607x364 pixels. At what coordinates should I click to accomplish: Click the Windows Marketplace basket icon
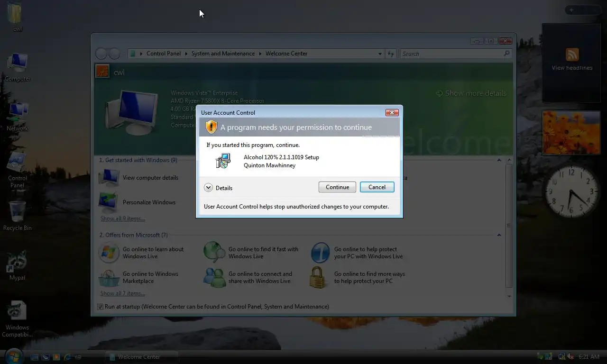(x=109, y=278)
